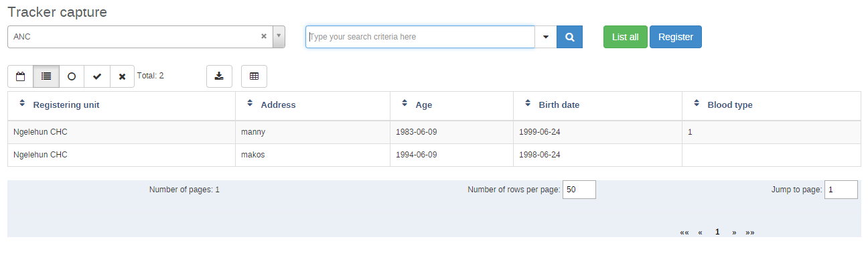Click the calendar icon filter button
The width and height of the screenshot is (868, 268).
[20, 76]
